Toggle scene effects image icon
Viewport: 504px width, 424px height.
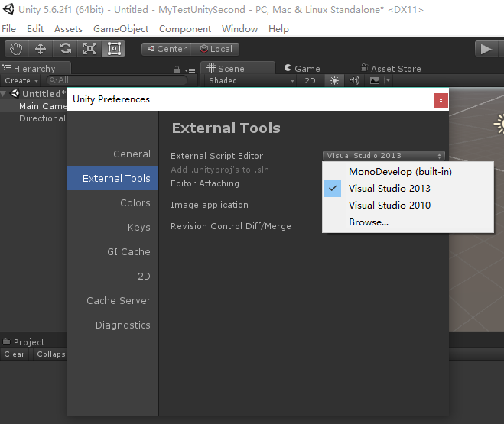375,80
